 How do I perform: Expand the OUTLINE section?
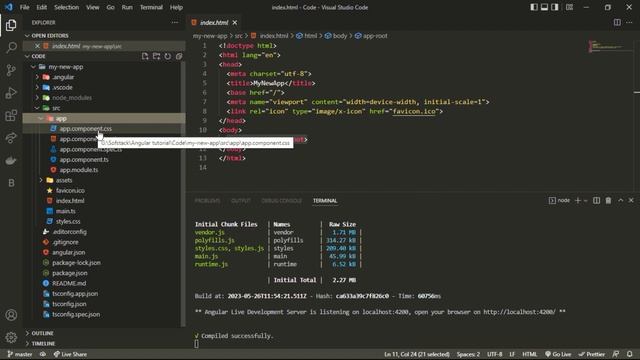coord(27,333)
